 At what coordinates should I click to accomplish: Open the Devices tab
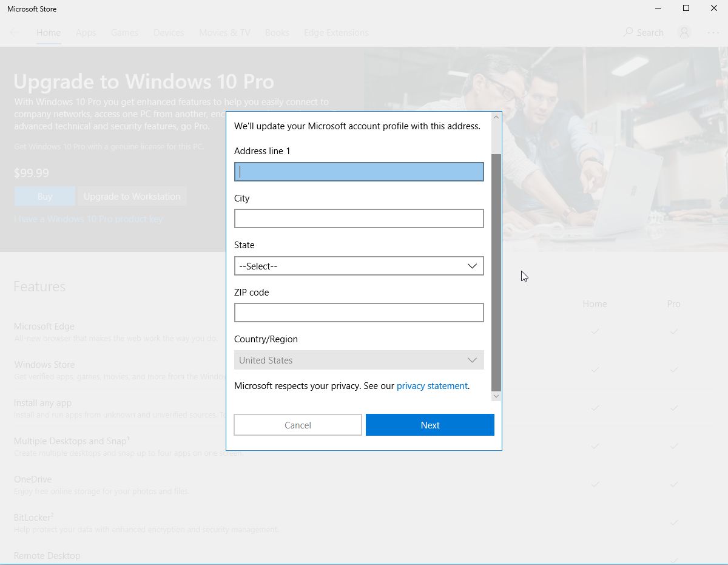(169, 33)
